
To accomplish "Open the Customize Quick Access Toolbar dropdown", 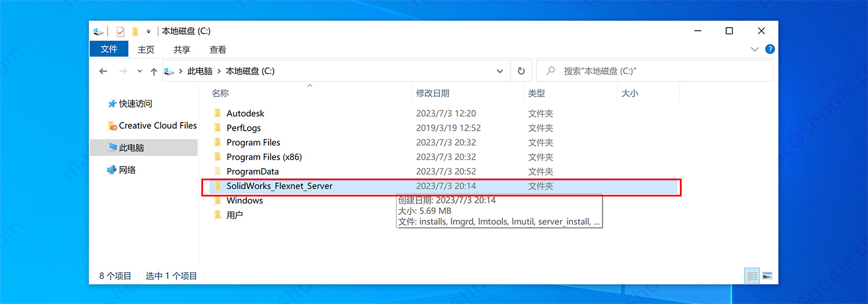I will pyautogui.click(x=148, y=32).
